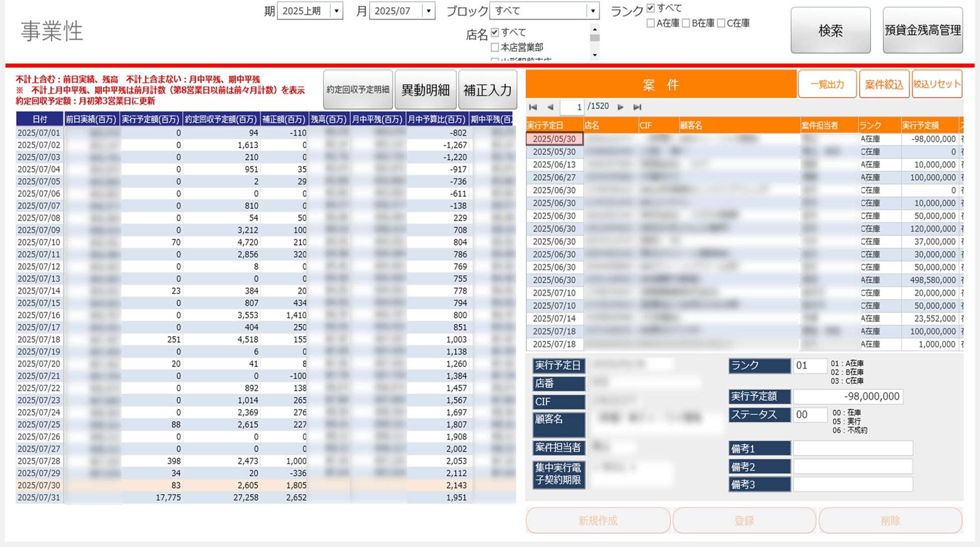This screenshot has height=547, width=980.
Task: Click the 一覧出力 export button
Action: click(x=827, y=84)
